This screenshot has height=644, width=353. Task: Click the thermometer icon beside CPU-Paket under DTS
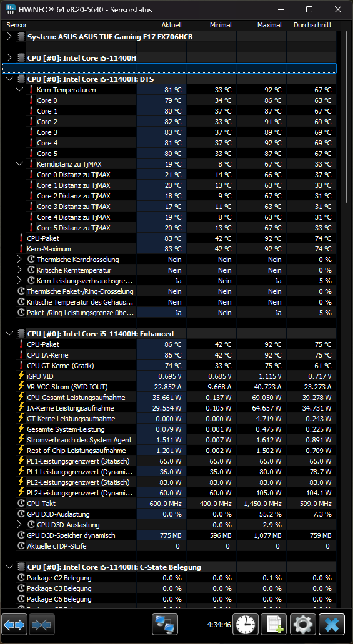click(x=21, y=238)
